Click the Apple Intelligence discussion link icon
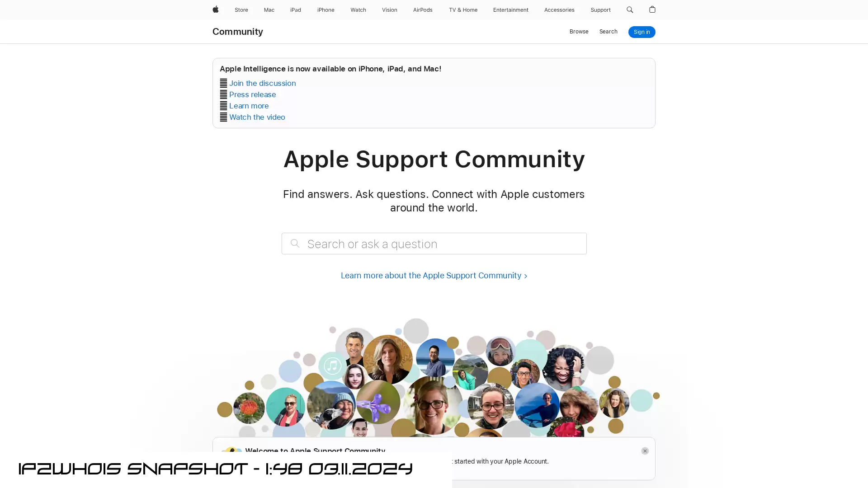Screen dimensions: 868x488 tap(223, 83)
